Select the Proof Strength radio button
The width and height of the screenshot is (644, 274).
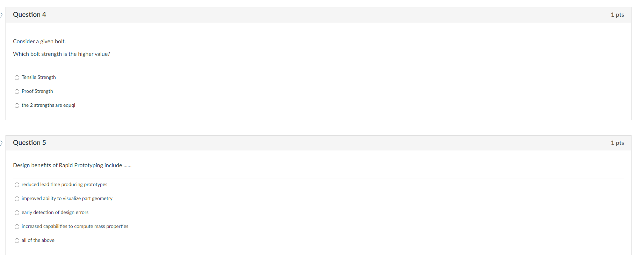click(17, 91)
